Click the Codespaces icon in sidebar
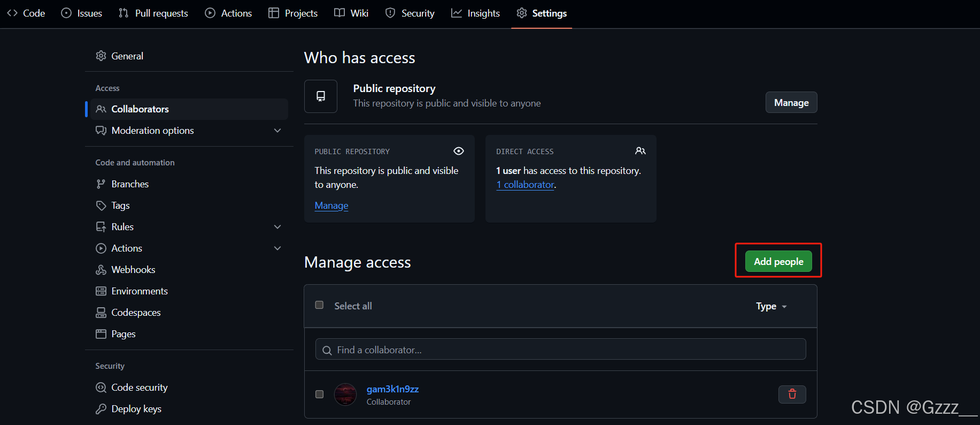This screenshot has height=425, width=980. (101, 312)
